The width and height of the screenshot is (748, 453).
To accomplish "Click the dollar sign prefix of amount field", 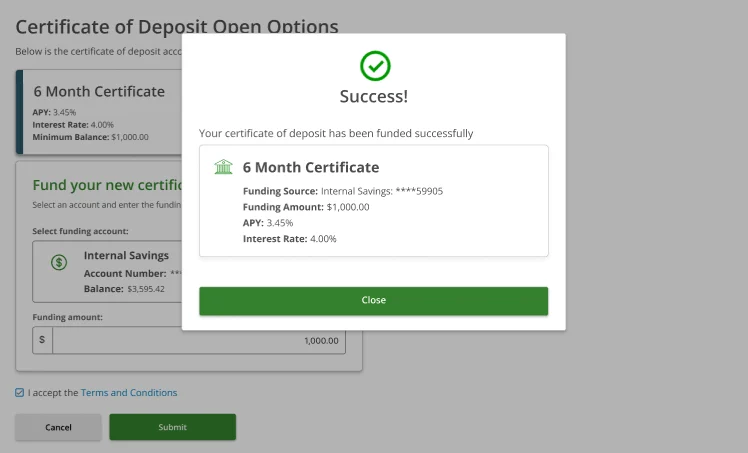I will coord(42,340).
